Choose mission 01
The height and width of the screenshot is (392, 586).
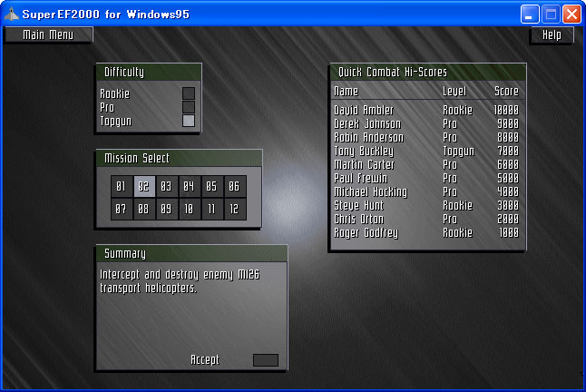(x=122, y=186)
